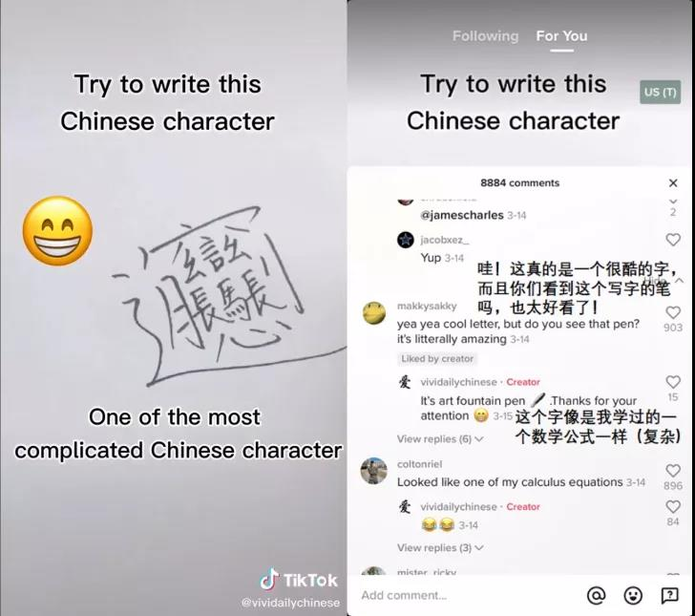The height and width of the screenshot is (616, 695).
Task: Tap the @ mention icon
Action: pyautogui.click(x=596, y=595)
